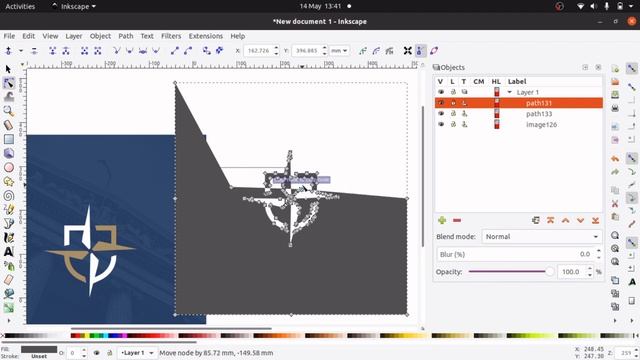Make selected nodes smooth
Screen dimensions: 640x360
coord(129,51)
